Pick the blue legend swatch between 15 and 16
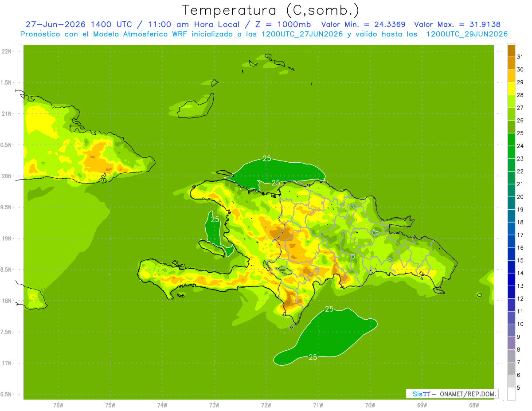The image size is (532, 411). [x=511, y=254]
